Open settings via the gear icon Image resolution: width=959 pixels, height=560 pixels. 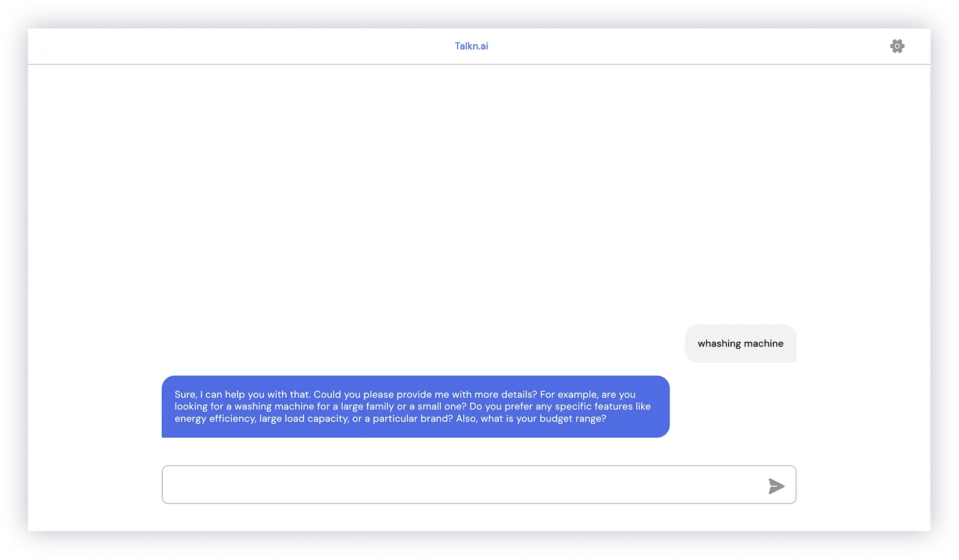pyautogui.click(x=897, y=46)
